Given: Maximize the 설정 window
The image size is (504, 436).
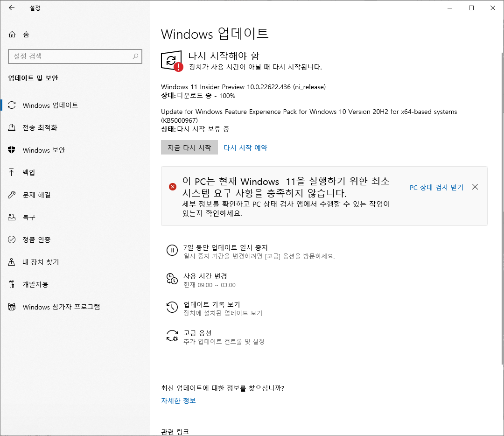Looking at the screenshot, I should point(471,8).
